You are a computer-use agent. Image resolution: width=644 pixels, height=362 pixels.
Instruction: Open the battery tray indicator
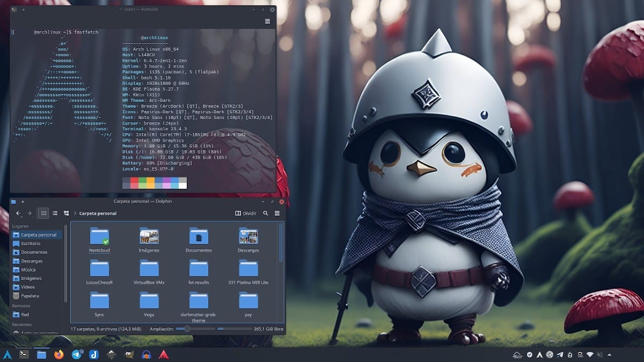click(580, 354)
